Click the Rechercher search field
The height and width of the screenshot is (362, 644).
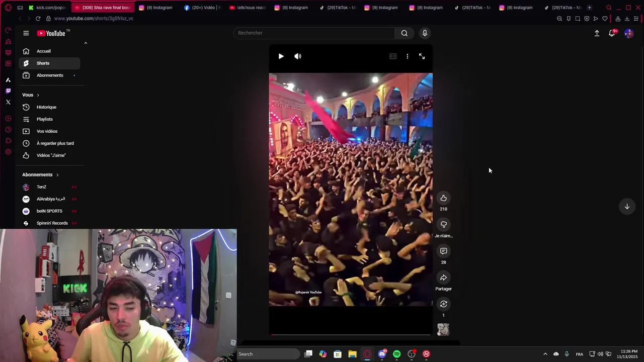point(314,33)
